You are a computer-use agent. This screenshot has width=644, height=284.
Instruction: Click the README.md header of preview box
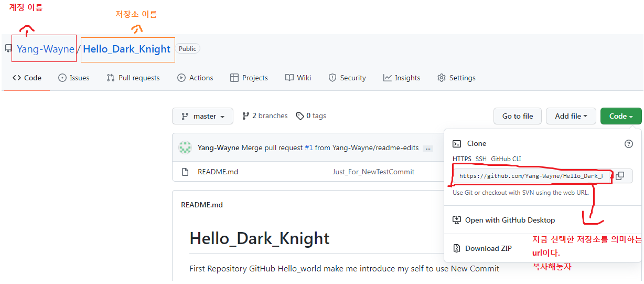tap(202, 205)
